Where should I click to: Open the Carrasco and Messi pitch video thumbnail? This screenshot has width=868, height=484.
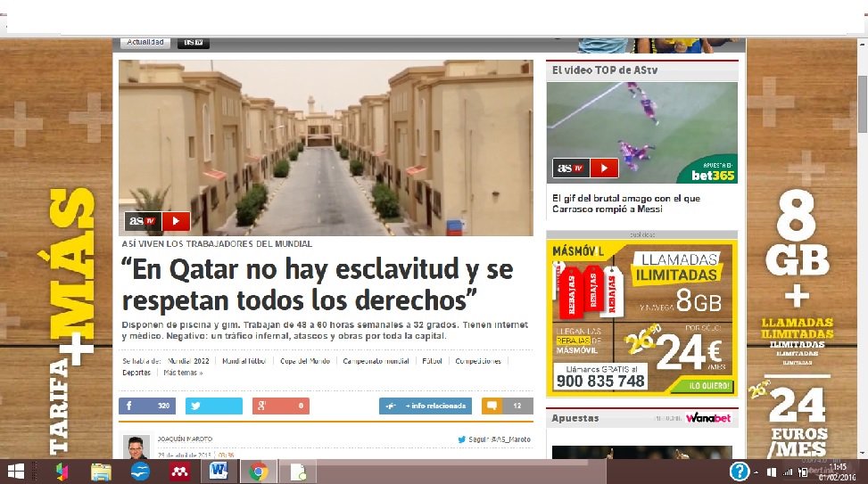coord(641,133)
